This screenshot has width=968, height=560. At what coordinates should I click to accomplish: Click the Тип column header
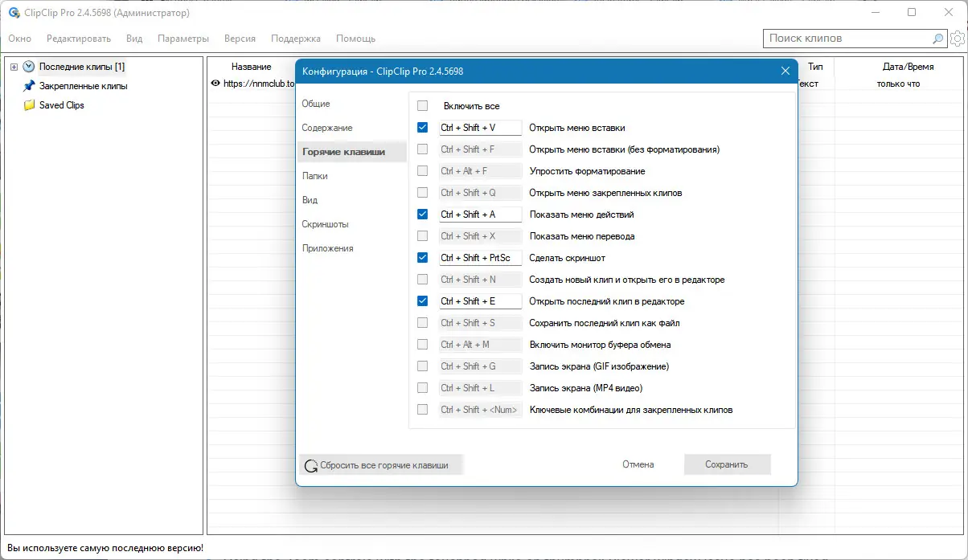815,67
